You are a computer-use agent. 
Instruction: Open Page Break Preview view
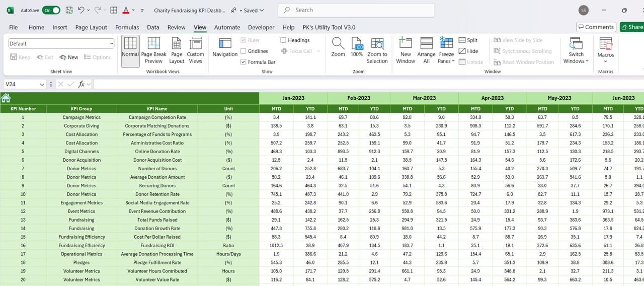coord(153,51)
